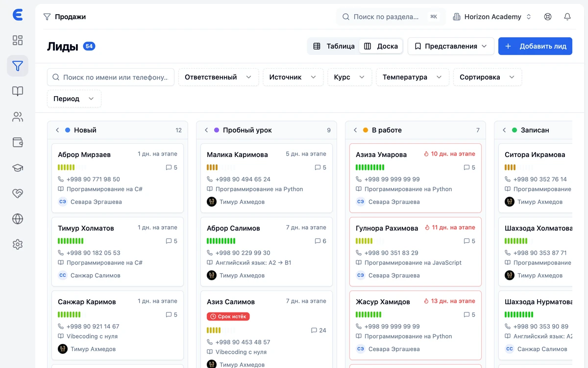Open Малика Каримова lead card
This screenshot has width=588, height=368.
(267, 178)
